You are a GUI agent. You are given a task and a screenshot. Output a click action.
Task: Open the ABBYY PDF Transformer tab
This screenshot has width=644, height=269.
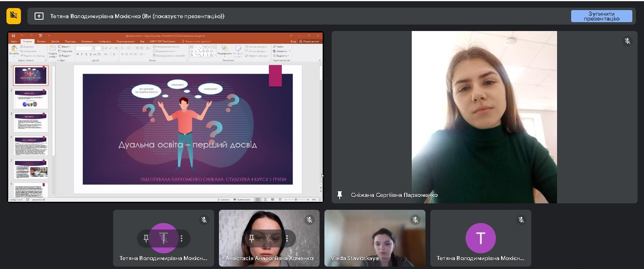pyautogui.click(x=163, y=41)
